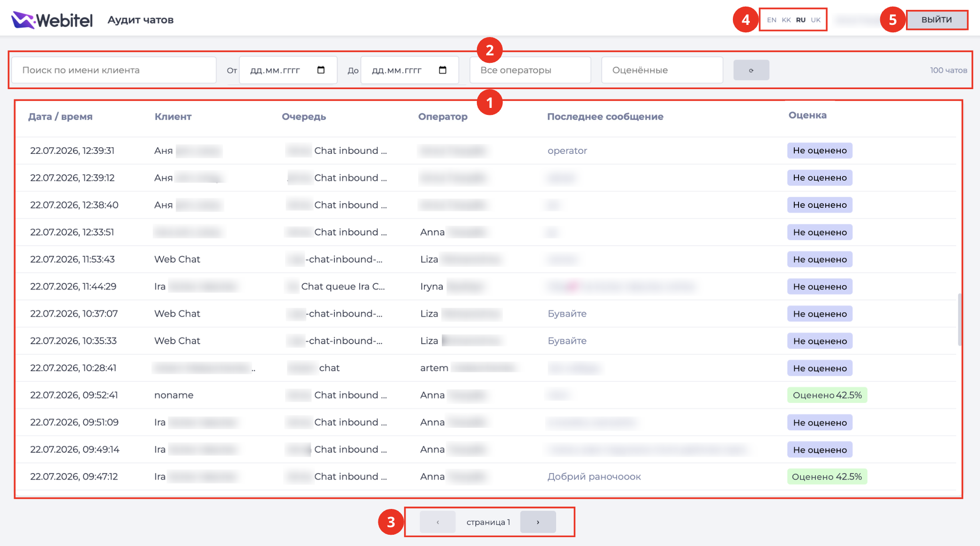980x546 pixels.
Task: Click the Оценено 42.5% badge for noname
Action: (x=827, y=395)
